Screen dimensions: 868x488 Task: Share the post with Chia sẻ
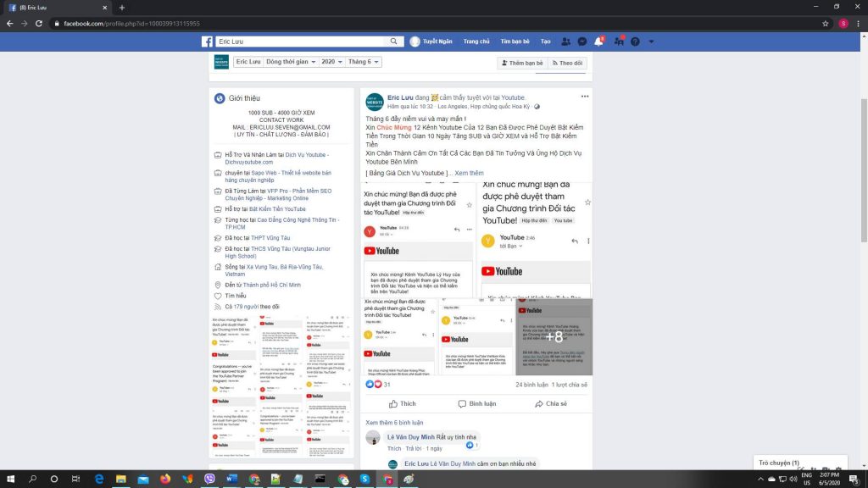coord(551,404)
